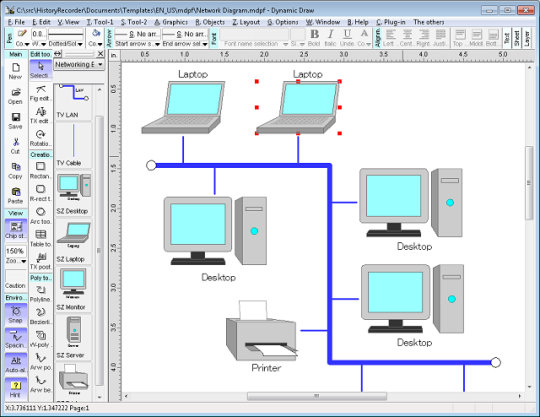
Task: Open the Start arrow selection dropdown
Action: 157,44
